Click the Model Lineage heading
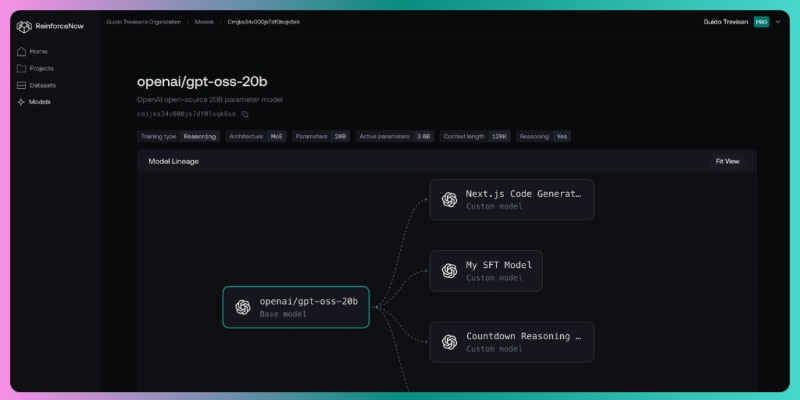This screenshot has width=800, height=400. coord(173,161)
